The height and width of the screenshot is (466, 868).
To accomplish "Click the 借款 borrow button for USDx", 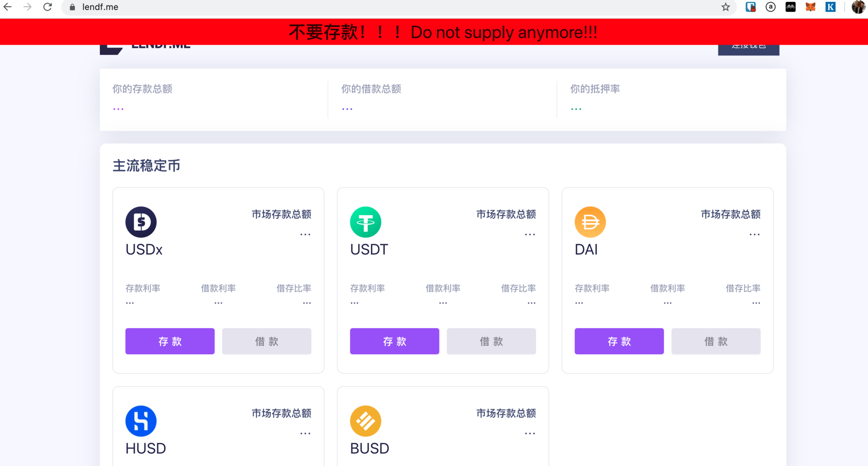I will tap(267, 341).
